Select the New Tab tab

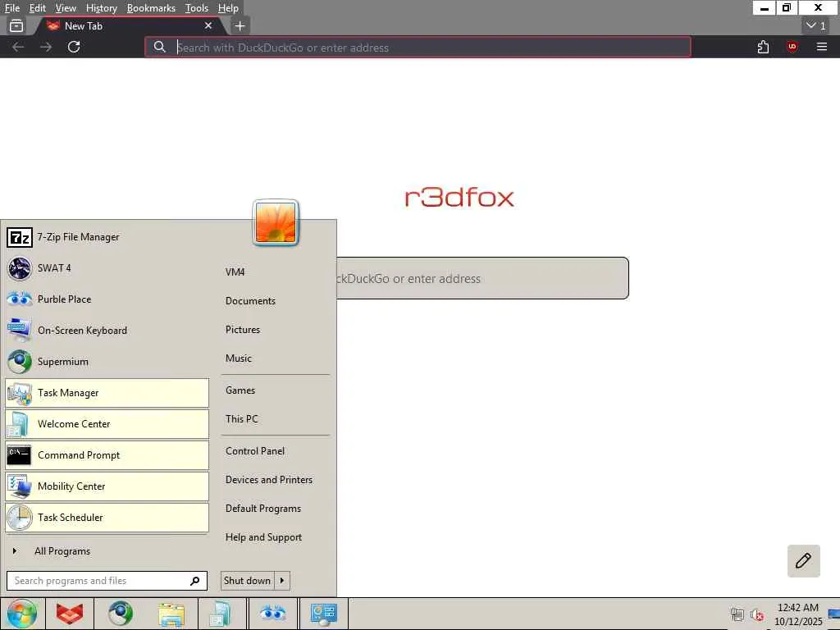point(129,25)
